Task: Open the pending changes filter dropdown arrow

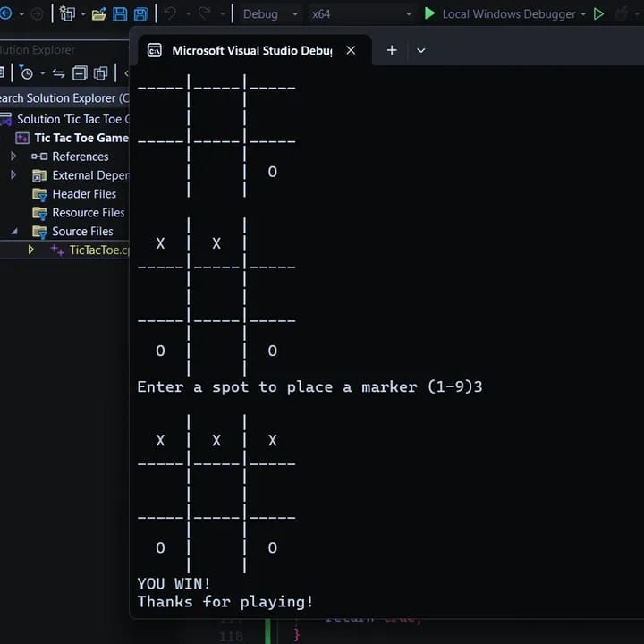Action: coord(42,73)
